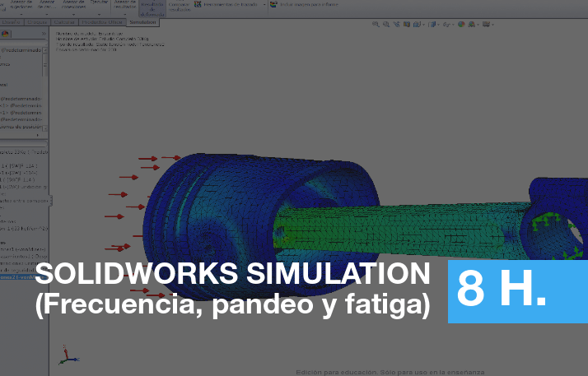Select the 'de seguridad' result tree item
The width and height of the screenshot is (588, 376).
(x=23, y=270)
